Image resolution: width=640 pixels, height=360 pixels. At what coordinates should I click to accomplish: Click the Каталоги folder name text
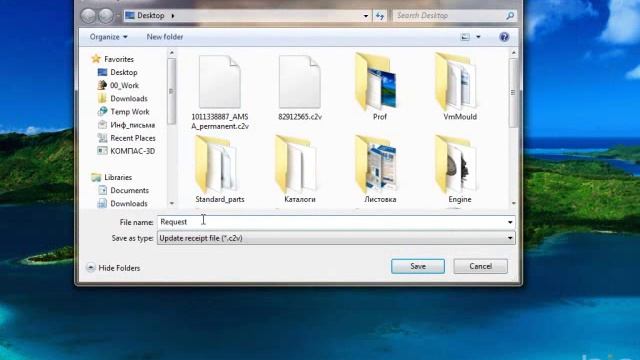point(300,199)
